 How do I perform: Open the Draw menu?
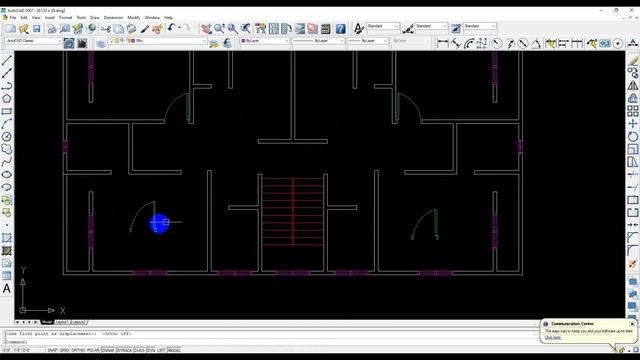[x=95, y=18]
